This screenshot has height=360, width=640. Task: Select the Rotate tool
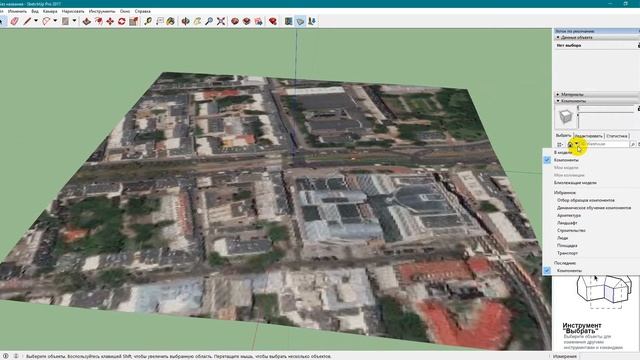(122, 21)
